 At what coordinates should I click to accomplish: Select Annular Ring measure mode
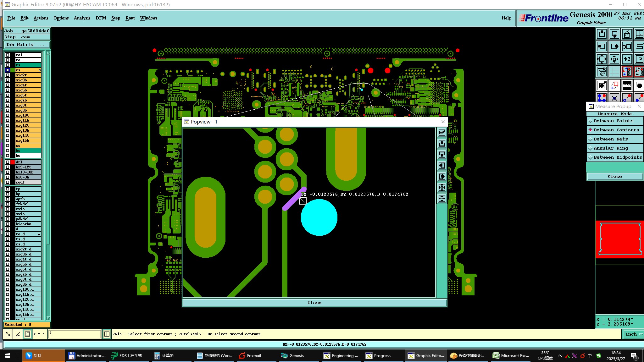tap(610, 148)
